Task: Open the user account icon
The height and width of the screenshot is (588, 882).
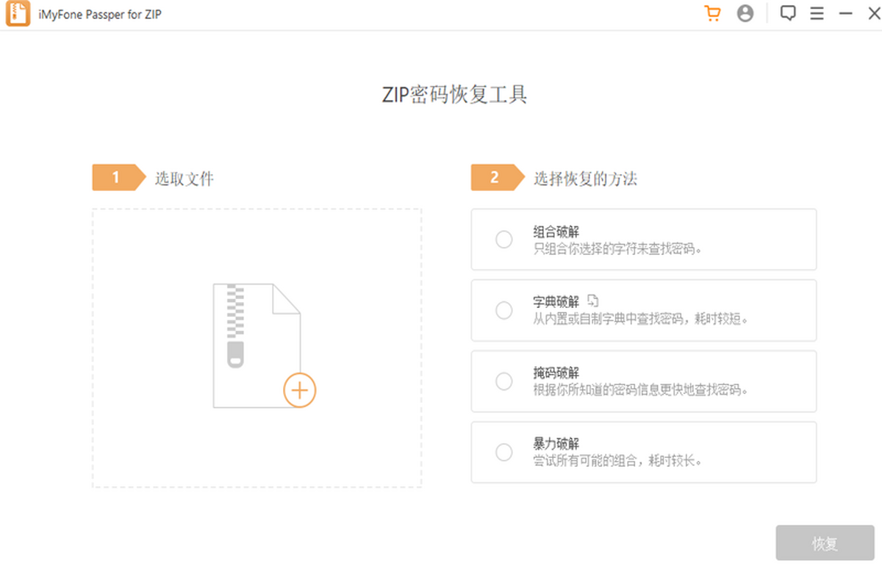Action: tap(745, 14)
